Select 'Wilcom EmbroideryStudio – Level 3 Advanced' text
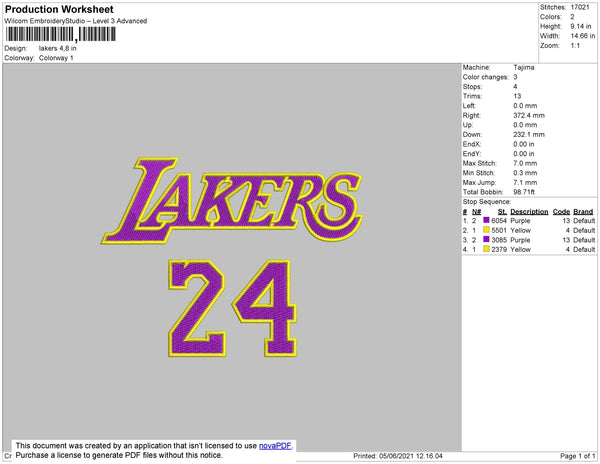 (x=76, y=21)
